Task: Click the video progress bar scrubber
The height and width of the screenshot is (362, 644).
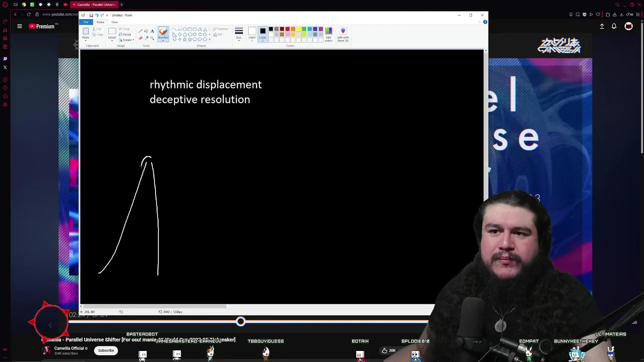Action: click(240, 322)
